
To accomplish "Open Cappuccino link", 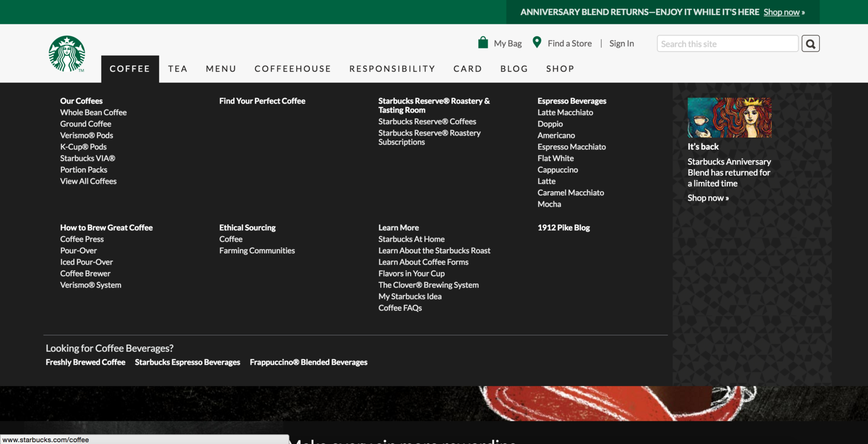I will coord(558,169).
